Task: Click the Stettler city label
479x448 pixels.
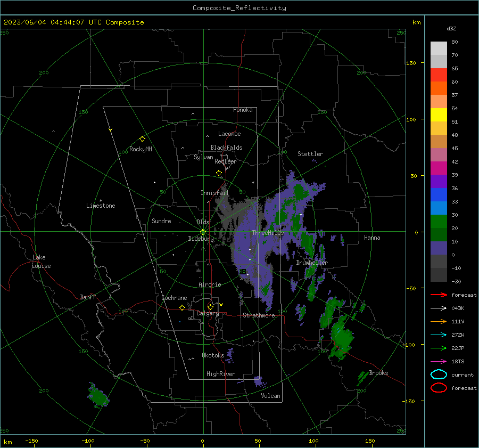Action: [310, 154]
